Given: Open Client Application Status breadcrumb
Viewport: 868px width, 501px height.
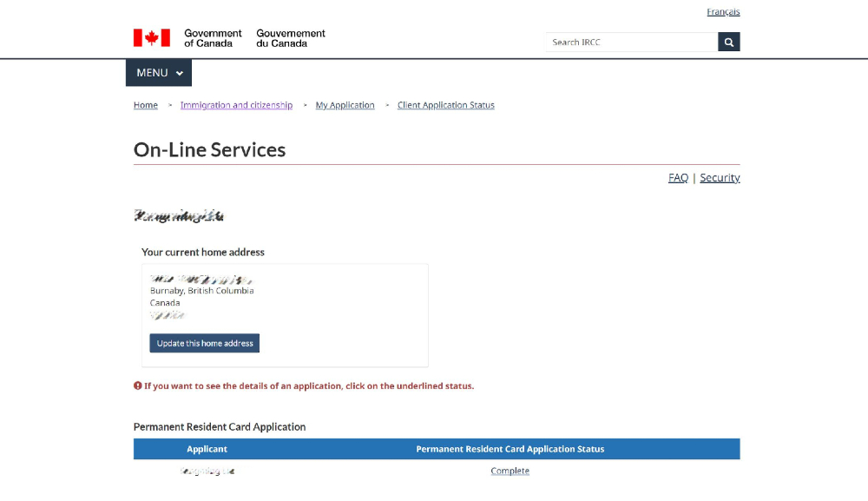Looking at the screenshot, I should [x=445, y=105].
